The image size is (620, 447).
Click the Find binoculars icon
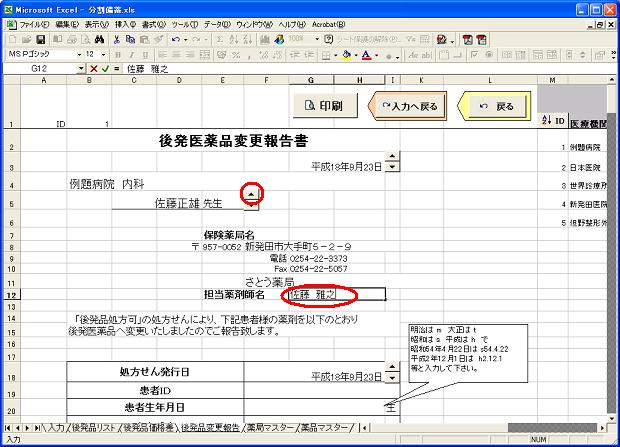[102, 39]
